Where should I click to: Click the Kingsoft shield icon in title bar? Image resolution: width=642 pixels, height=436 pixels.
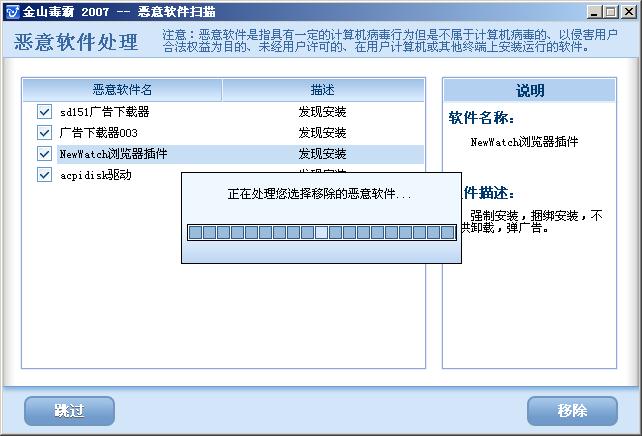[x=13, y=11]
